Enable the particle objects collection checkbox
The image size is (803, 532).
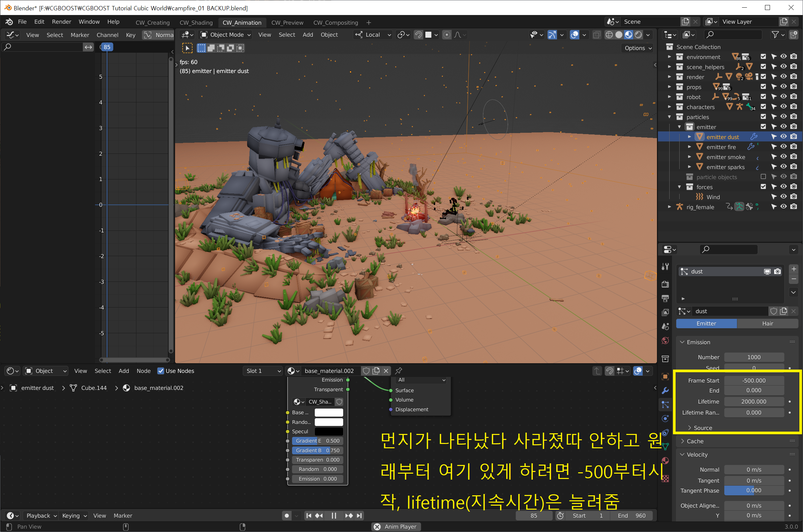[x=763, y=177]
